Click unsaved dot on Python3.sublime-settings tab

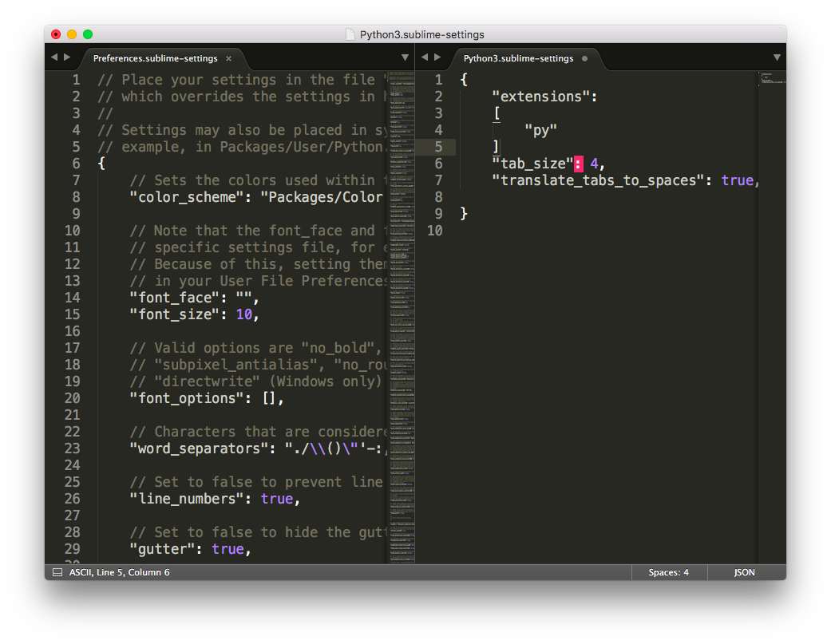(584, 58)
